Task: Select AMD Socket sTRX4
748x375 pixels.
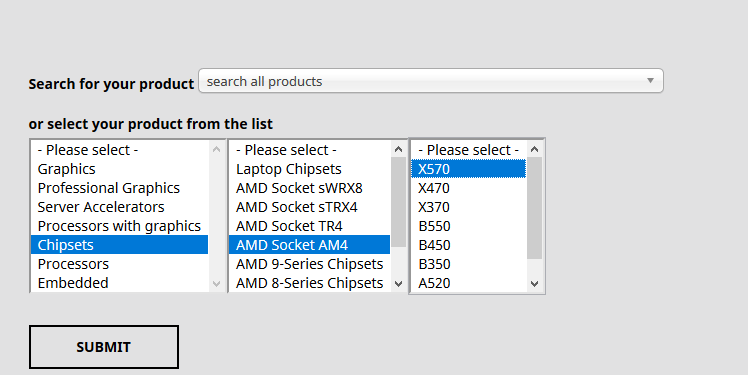Action: point(310,207)
